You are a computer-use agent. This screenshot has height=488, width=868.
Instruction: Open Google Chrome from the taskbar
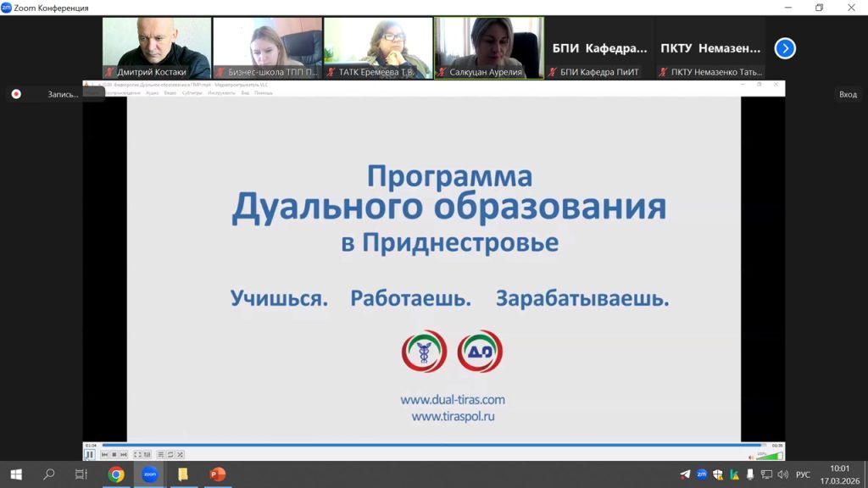click(x=116, y=474)
